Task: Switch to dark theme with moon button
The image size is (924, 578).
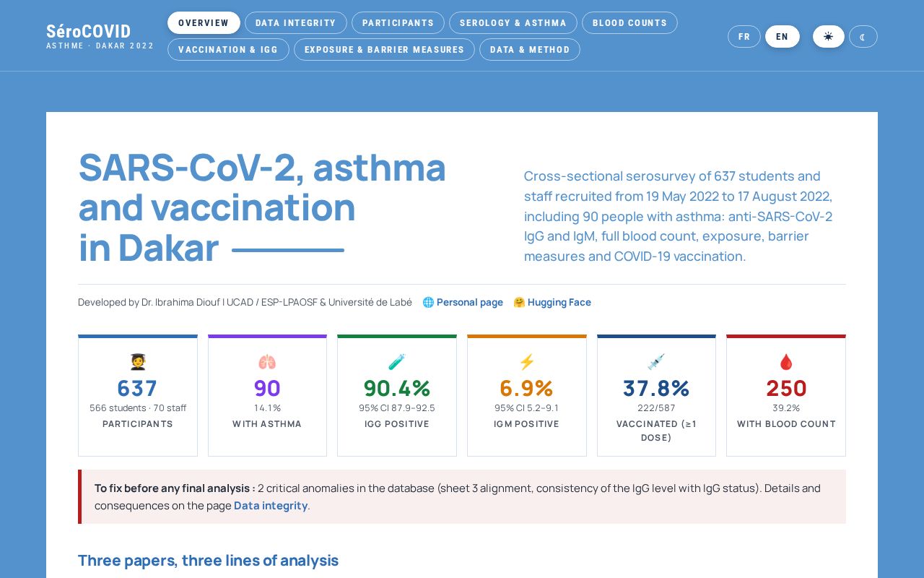Action: (863, 36)
